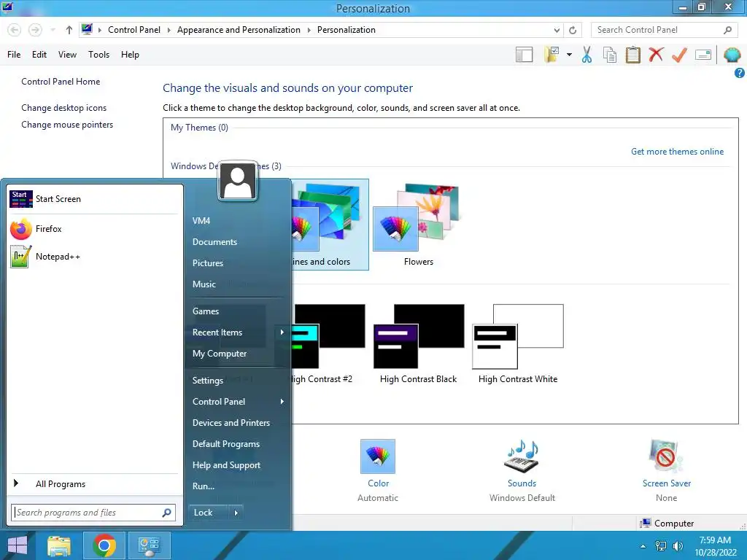
Task: Open the address bar history dropdown
Action: (x=557, y=30)
